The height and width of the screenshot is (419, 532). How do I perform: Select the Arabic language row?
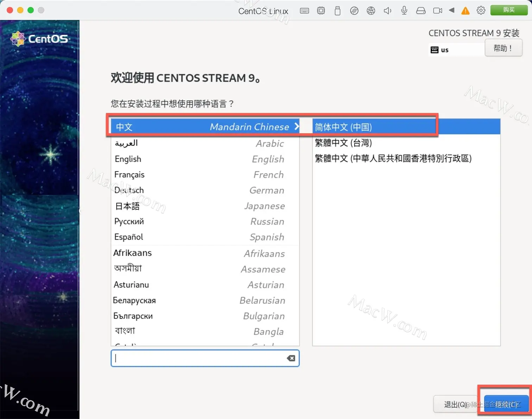pos(205,143)
